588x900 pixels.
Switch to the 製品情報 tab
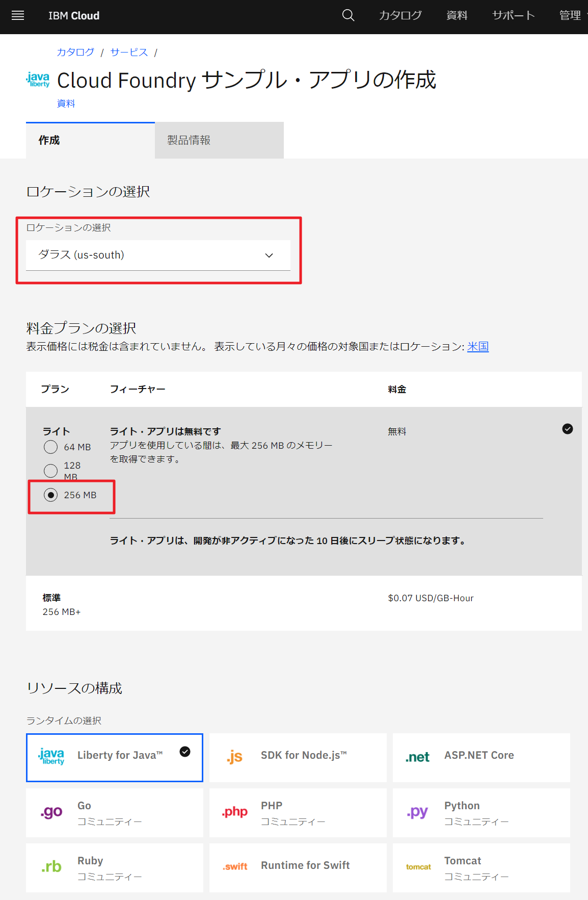[219, 140]
